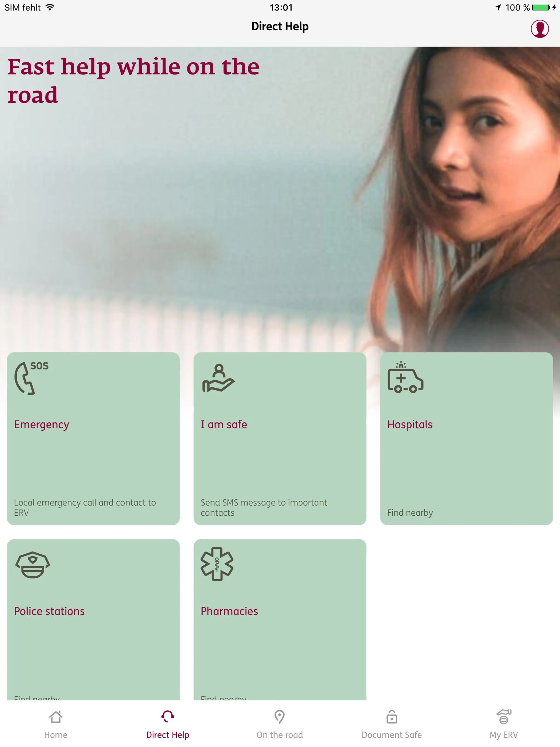560x747 pixels.
Task: Tap the Police stations badge icon
Action: 32,565
